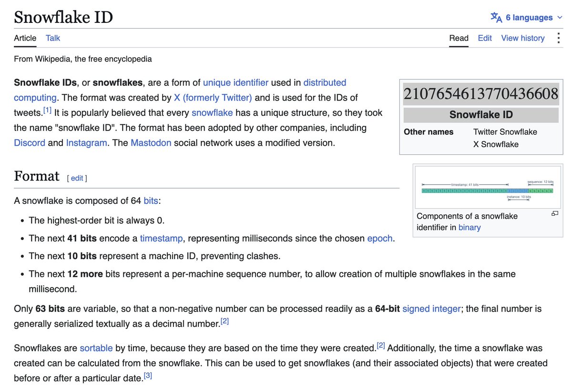
Task: Click the 'Snowflake ID' page title
Action: click(x=63, y=17)
